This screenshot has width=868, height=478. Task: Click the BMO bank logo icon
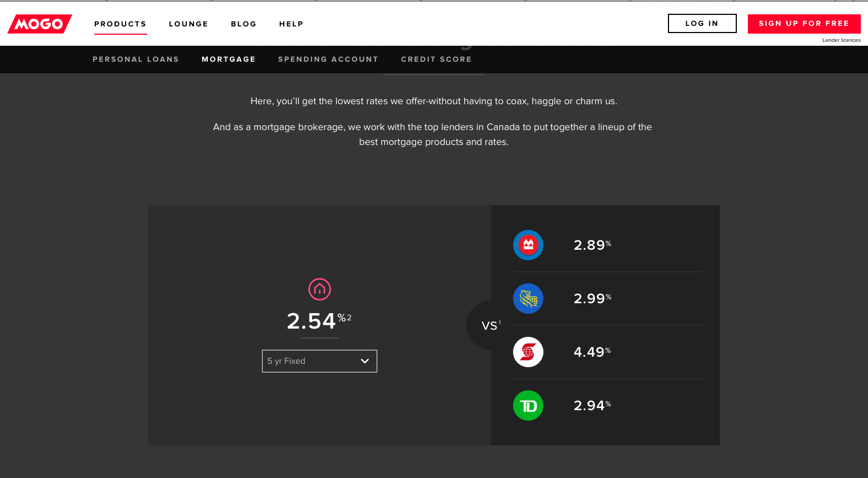528,245
